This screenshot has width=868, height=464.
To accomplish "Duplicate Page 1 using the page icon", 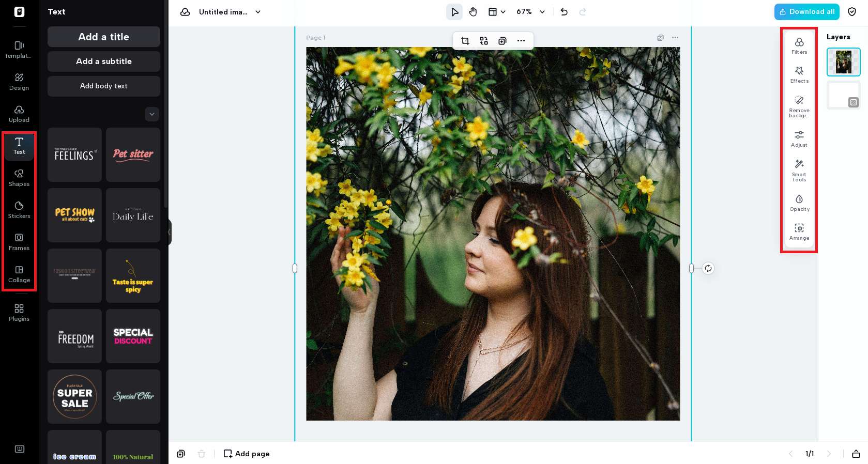I will [x=660, y=38].
